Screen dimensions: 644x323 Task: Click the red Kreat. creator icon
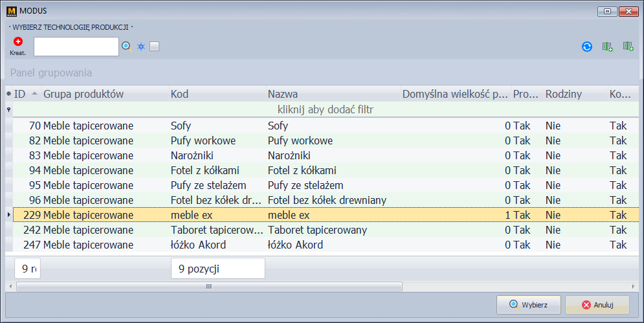tap(17, 42)
